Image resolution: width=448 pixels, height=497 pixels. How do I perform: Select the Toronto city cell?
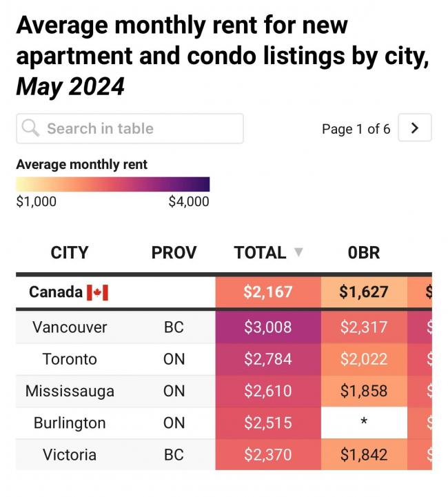pyautogui.click(x=70, y=359)
